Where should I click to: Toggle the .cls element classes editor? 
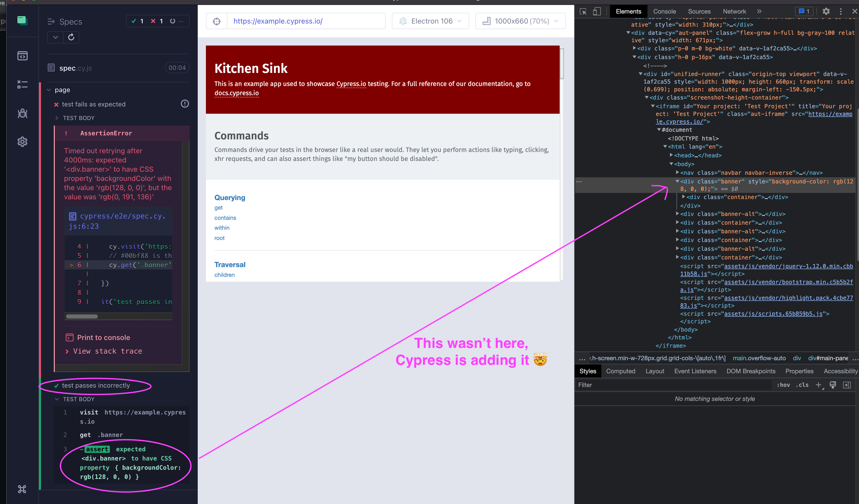point(802,385)
